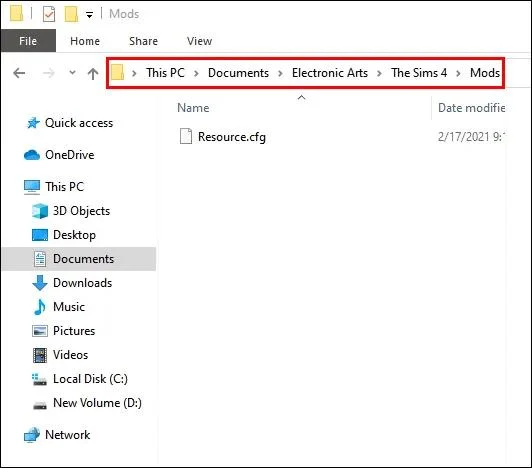Click Electronic Arts in address path

[330, 73]
